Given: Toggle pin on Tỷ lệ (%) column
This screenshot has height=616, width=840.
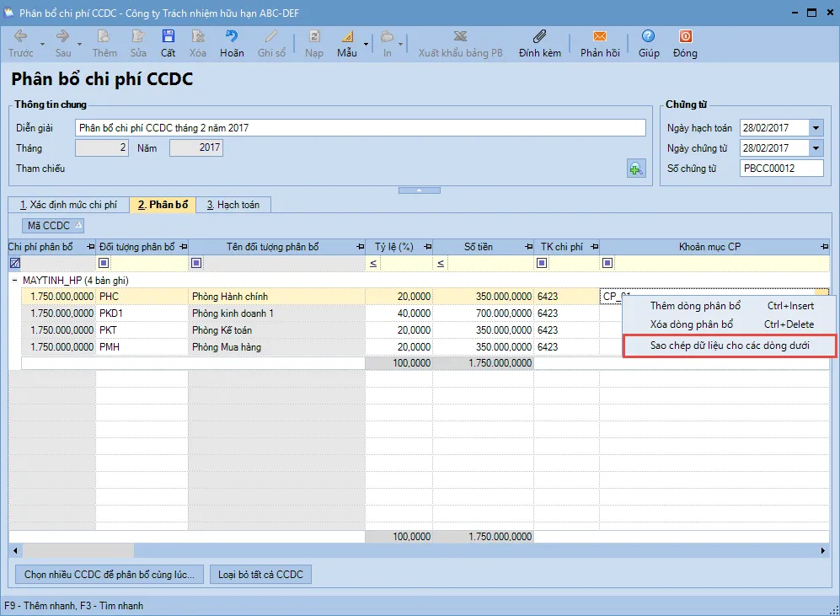Looking at the screenshot, I should coord(427,247).
